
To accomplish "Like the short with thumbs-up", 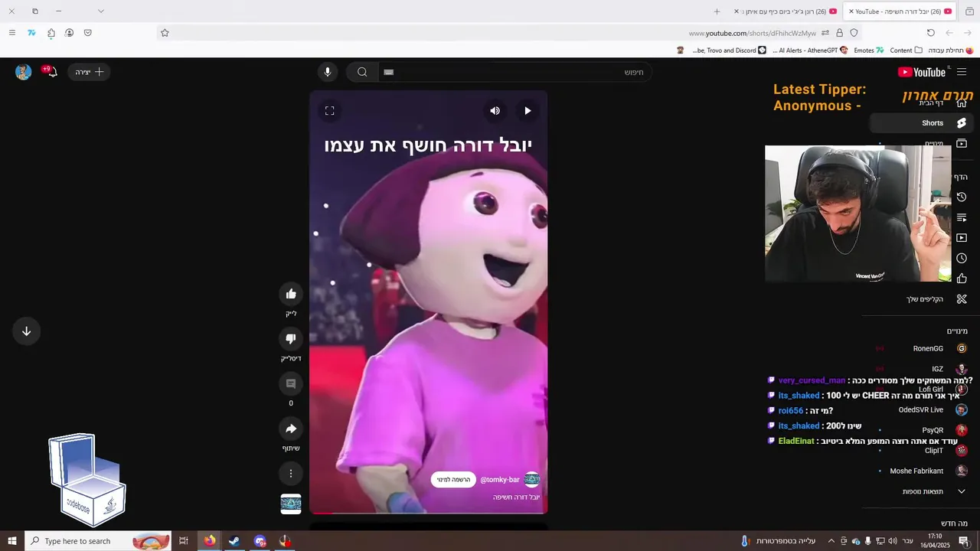I will pos(291,294).
